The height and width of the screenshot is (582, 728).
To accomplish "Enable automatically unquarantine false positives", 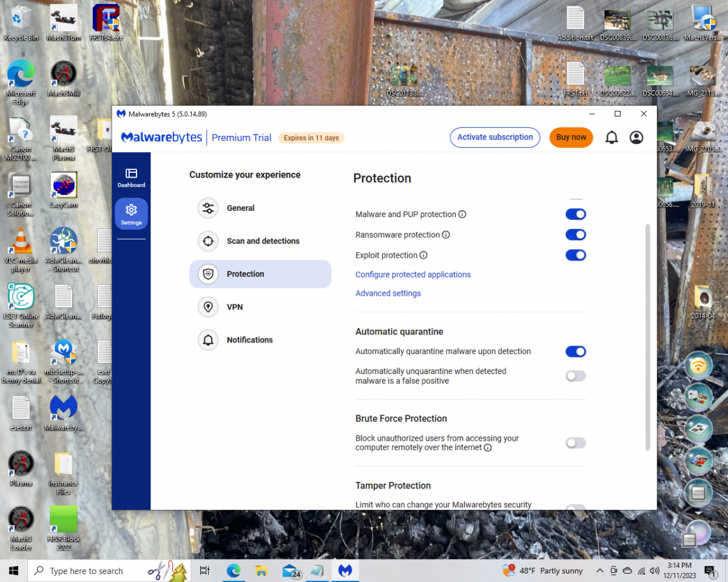I will 576,376.
